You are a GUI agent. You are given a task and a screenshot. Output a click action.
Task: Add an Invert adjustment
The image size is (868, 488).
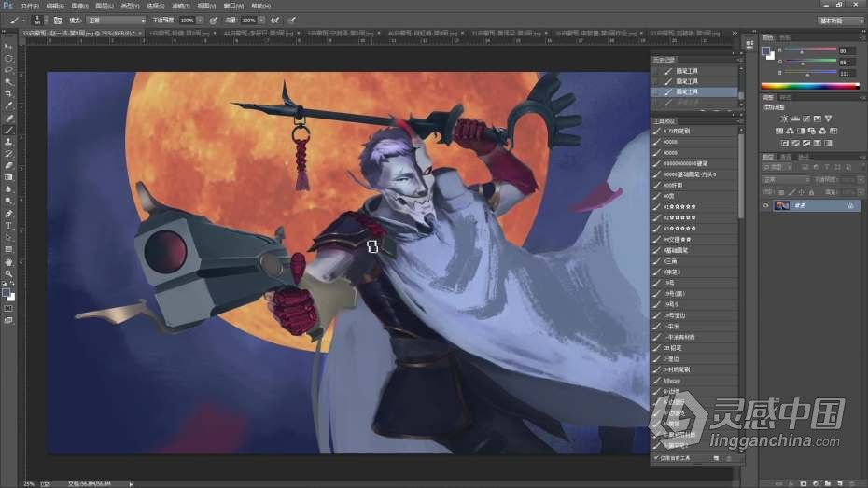point(785,144)
